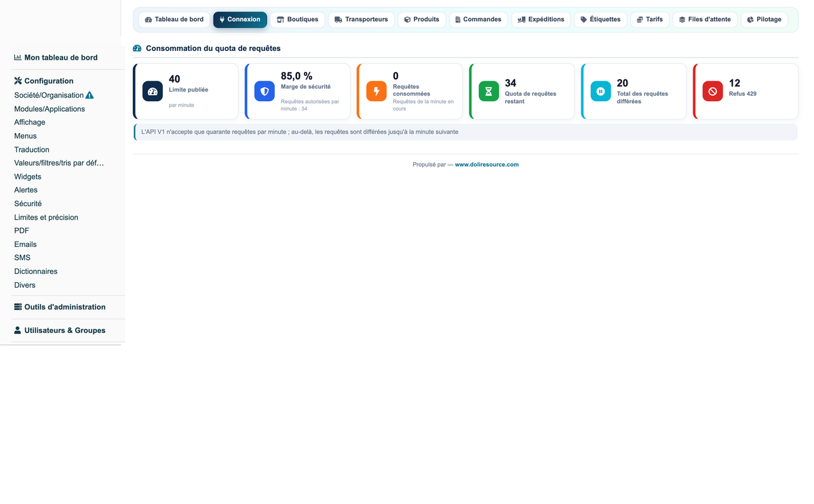Follow the www.doliresource.com footer link
The image size is (814, 504).
[x=486, y=164]
